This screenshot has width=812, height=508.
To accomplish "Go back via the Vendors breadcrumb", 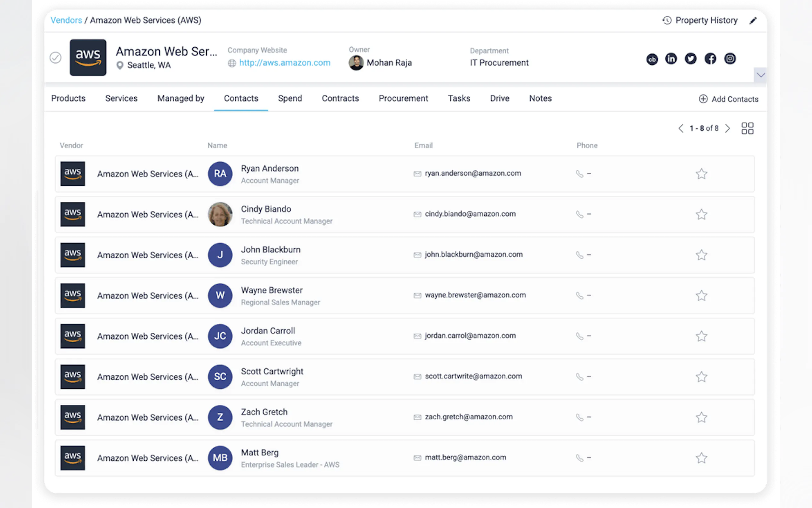I will coord(66,20).
